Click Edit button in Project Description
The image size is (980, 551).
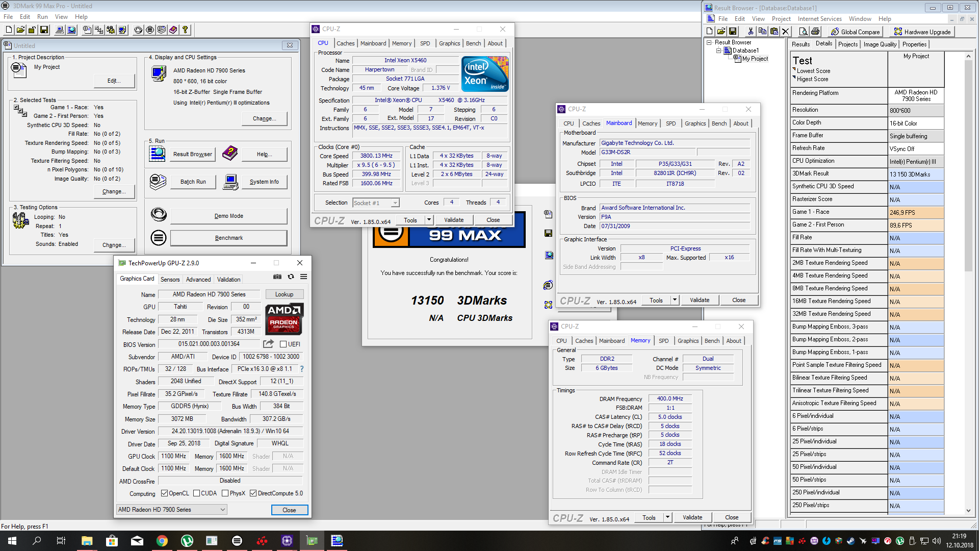(114, 81)
